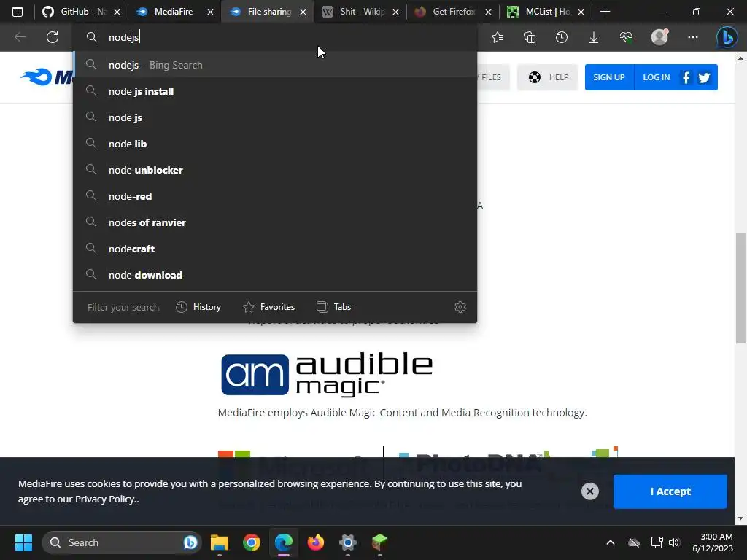Open the HELP button

click(548, 77)
